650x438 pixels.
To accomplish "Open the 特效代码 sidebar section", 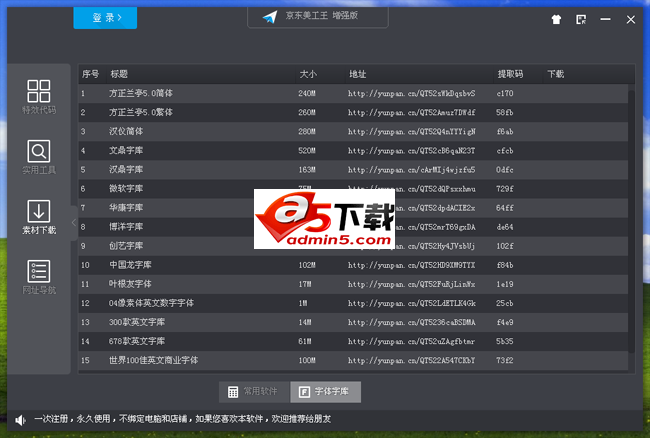I will click(39, 97).
